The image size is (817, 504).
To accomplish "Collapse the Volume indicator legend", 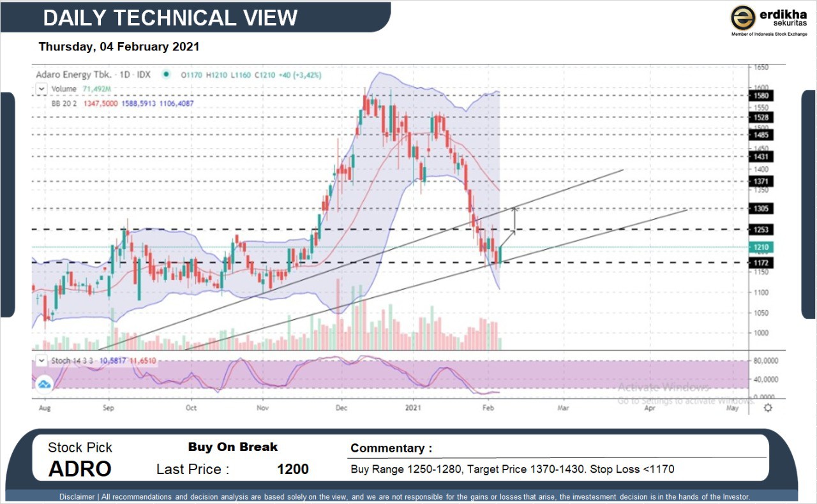I will (x=41, y=89).
